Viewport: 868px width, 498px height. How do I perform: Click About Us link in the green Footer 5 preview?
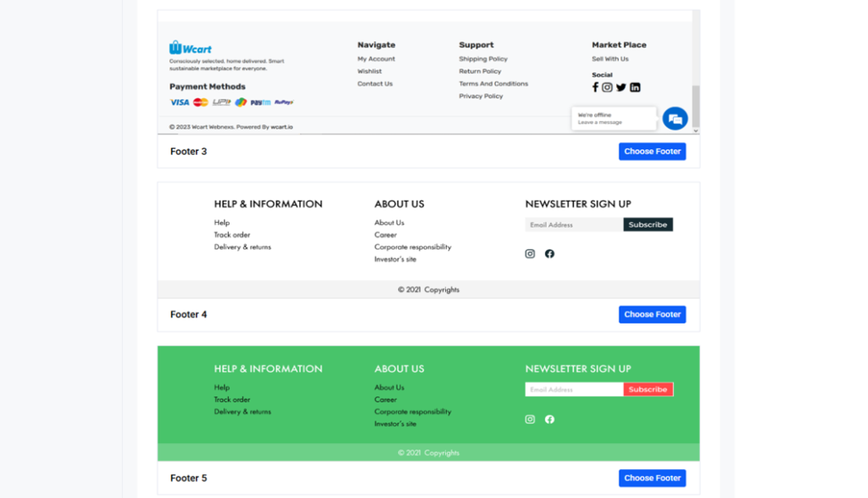[389, 387]
